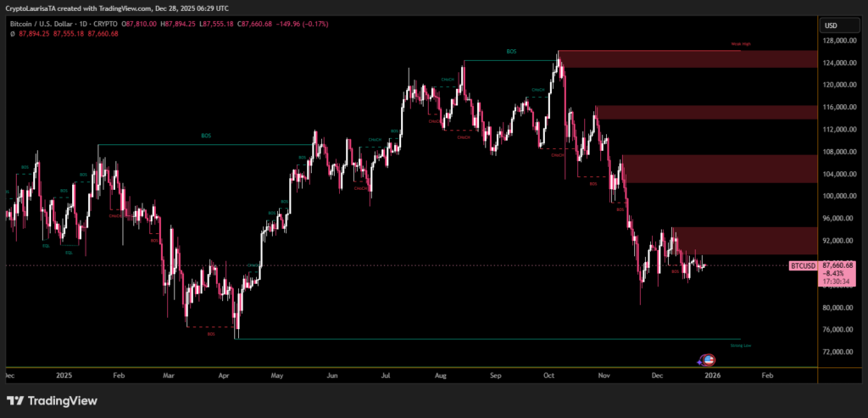The image size is (868, 418).
Task: Click the 2026 label on time axis
Action: (713, 374)
